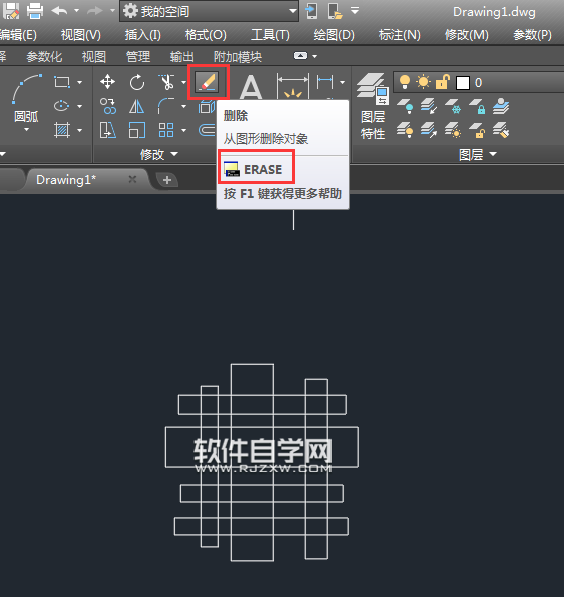The image size is (564, 597).
Task: Select the Ellipse draw tool
Action: (62, 106)
